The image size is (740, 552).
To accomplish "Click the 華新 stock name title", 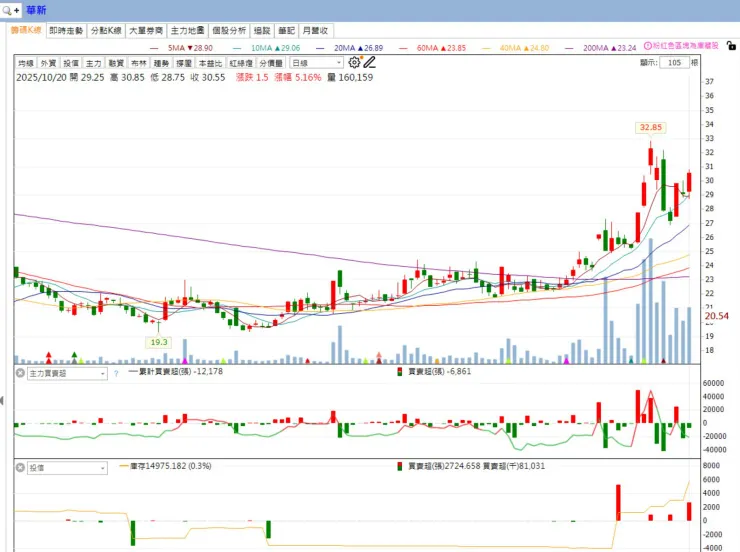I will [36, 10].
